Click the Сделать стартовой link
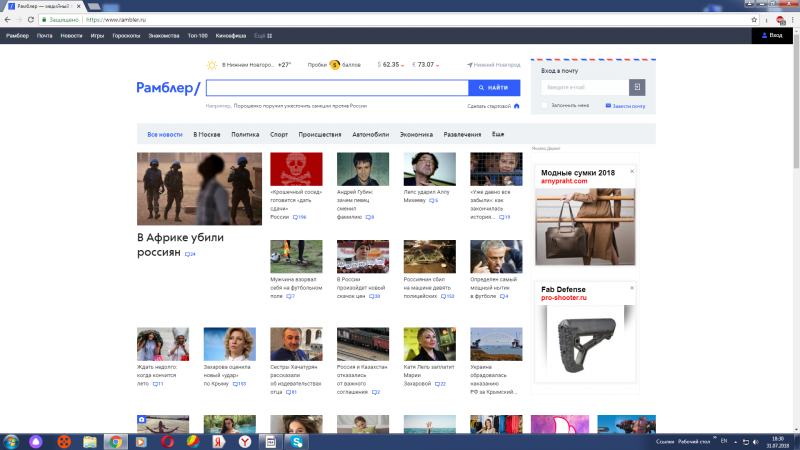Image resolution: width=800 pixels, height=450 pixels. pos(489,106)
